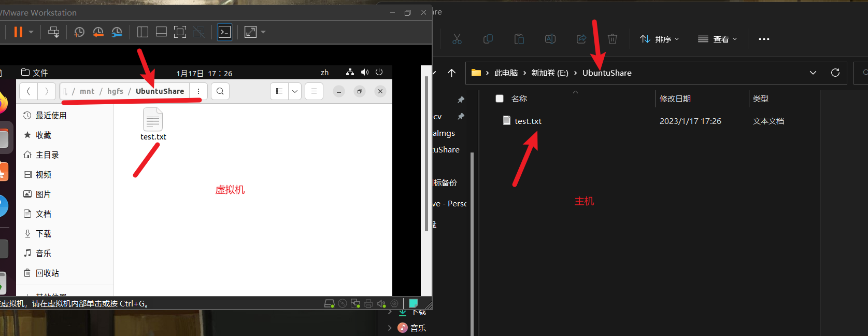Tick the select-all checkbox beside 名称
The height and width of the screenshot is (336, 868).
500,99
